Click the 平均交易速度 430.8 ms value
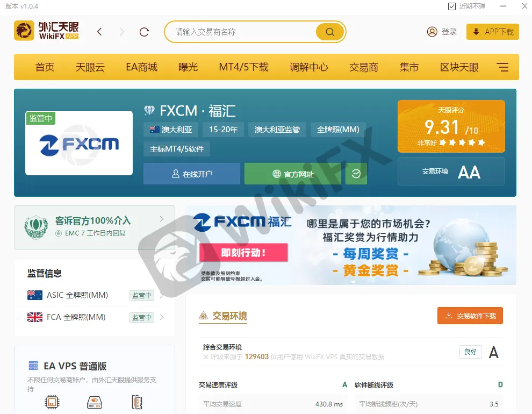The width and height of the screenshot is (532, 414). 329,404
